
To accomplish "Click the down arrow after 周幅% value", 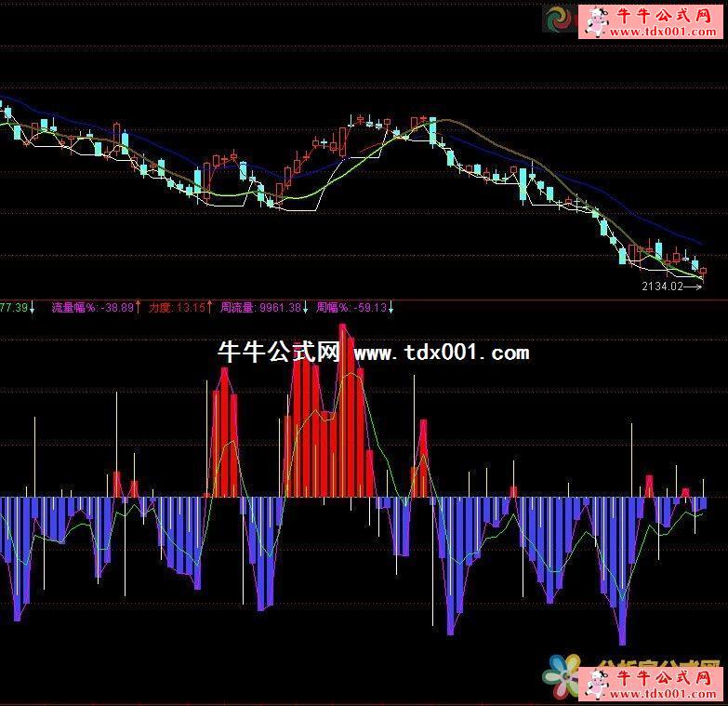I will [x=390, y=306].
